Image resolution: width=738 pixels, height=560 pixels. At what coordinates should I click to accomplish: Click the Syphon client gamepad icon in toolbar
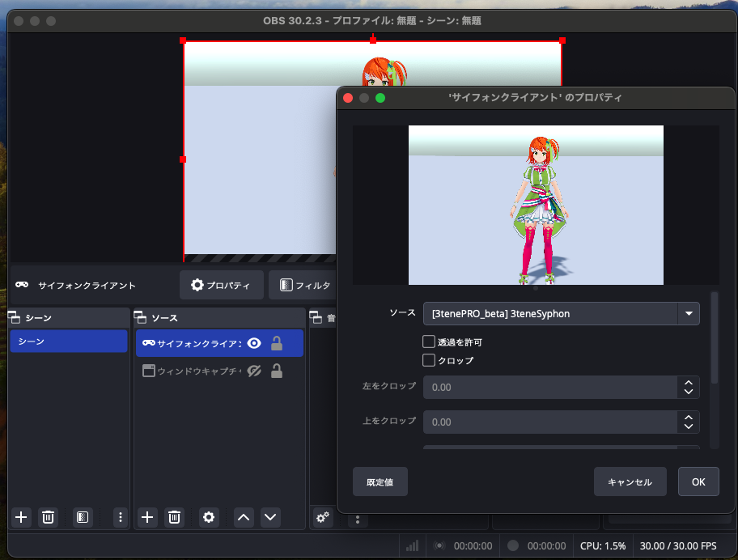(x=22, y=285)
